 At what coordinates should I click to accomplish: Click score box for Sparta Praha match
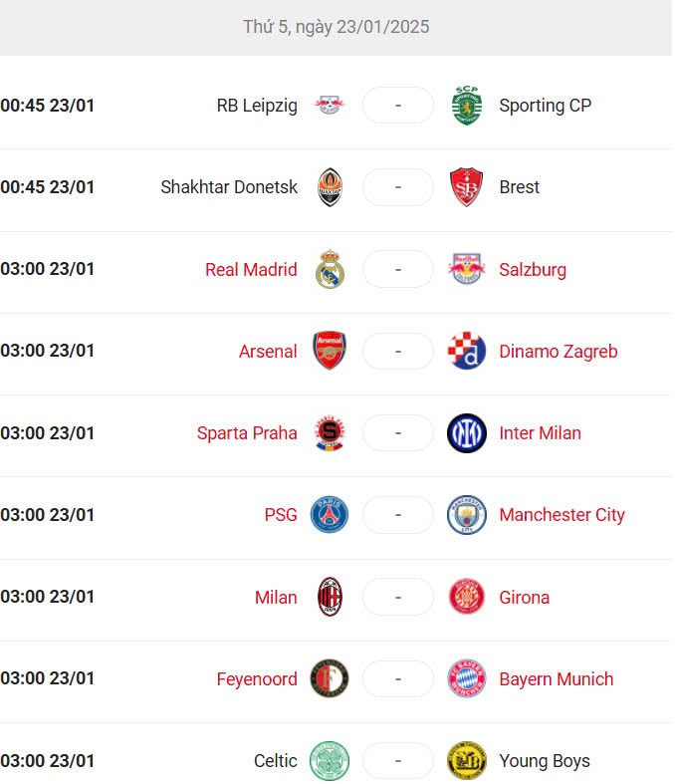tap(397, 433)
